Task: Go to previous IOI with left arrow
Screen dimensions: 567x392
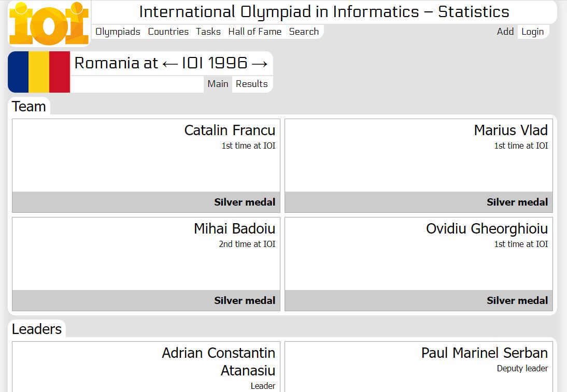Action: coord(169,64)
